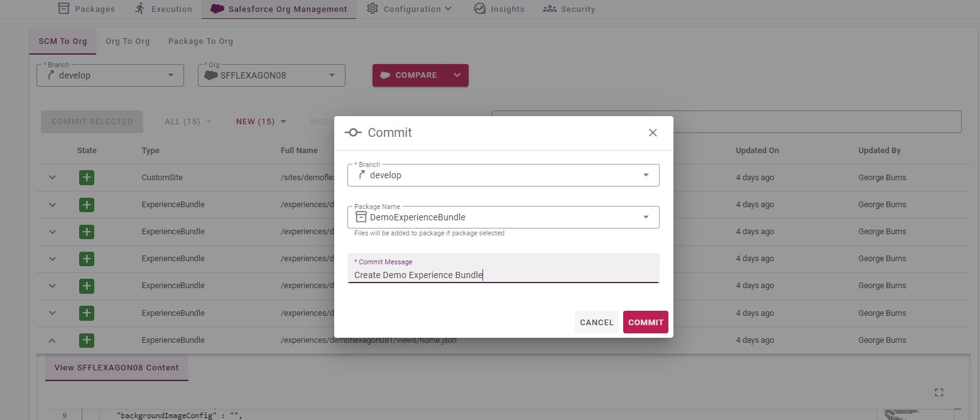Click the Configuration gear icon
This screenshot has height=420, width=980.
[373, 8]
